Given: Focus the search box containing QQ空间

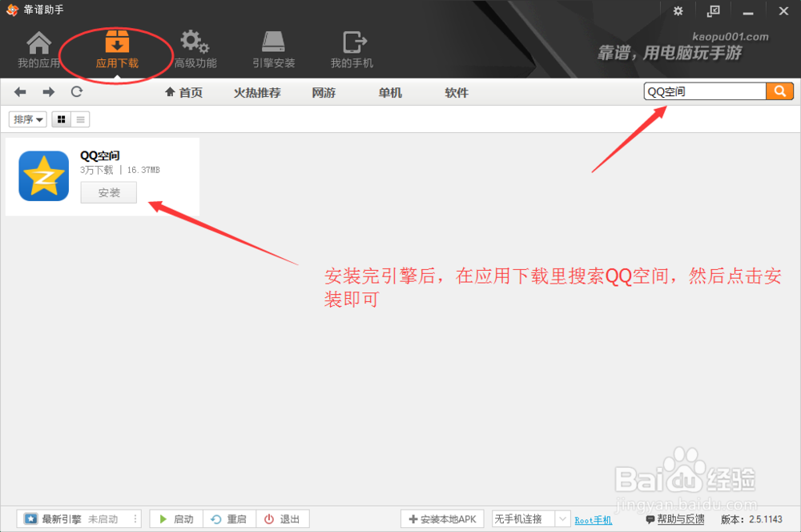Looking at the screenshot, I should pos(705,91).
